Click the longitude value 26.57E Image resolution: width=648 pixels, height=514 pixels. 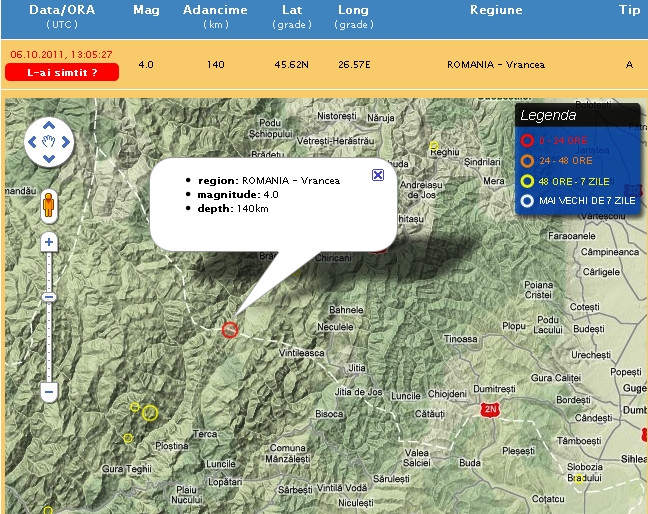[x=354, y=64]
